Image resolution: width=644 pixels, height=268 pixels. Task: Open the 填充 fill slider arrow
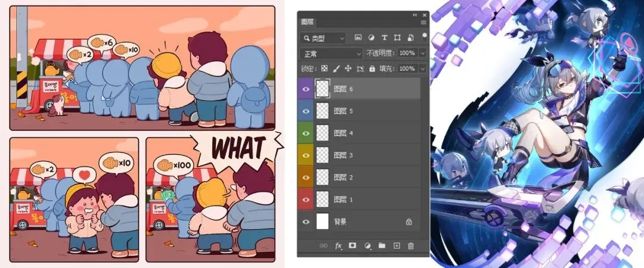click(422, 68)
